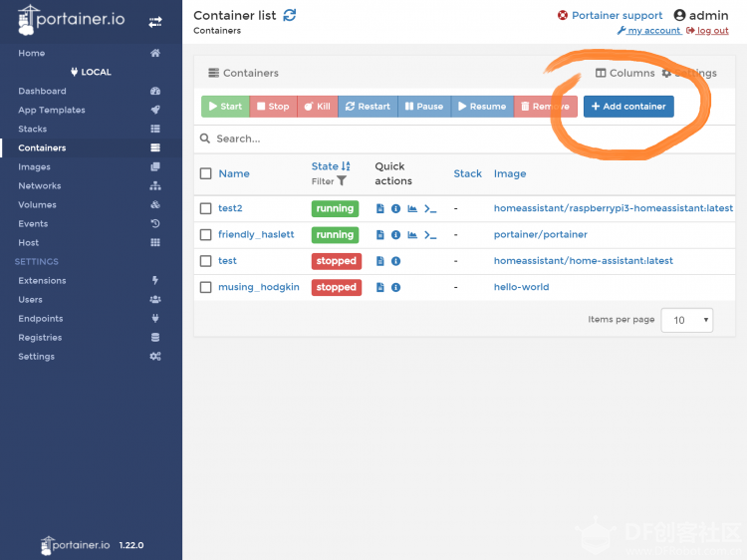This screenshot has width=747, height=560.
Task: Click the Start button
Action: pos(225,107)
